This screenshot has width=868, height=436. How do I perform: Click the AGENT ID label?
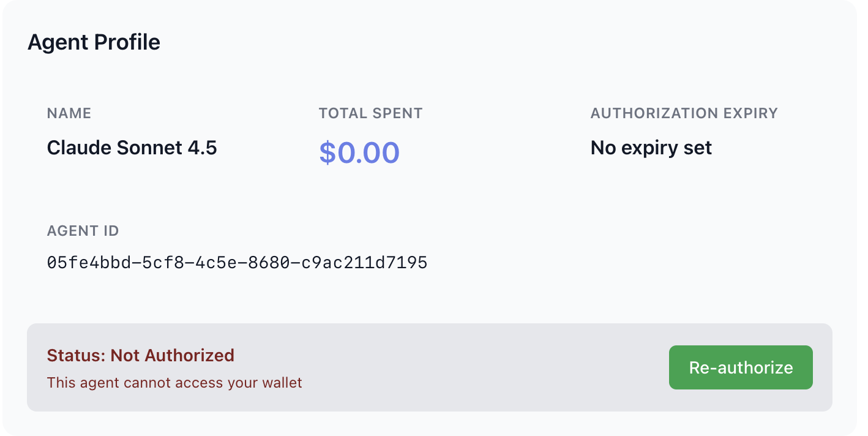(x=83, y=231)
